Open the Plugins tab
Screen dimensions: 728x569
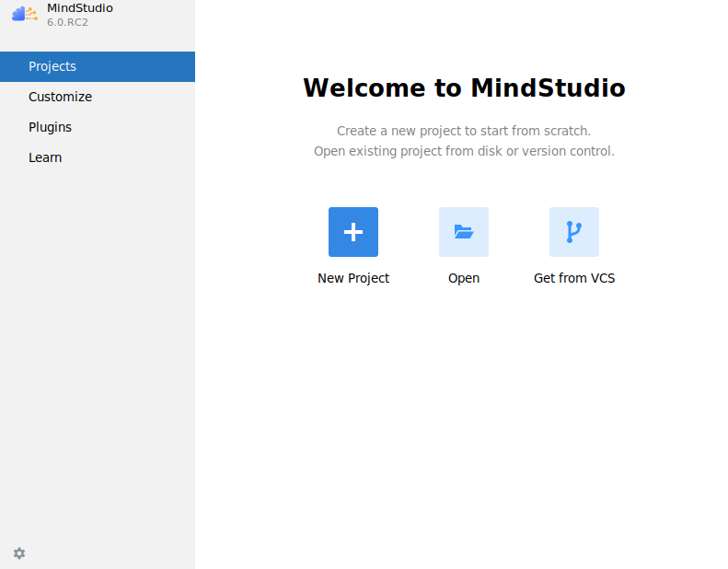[x=98, y=127]
